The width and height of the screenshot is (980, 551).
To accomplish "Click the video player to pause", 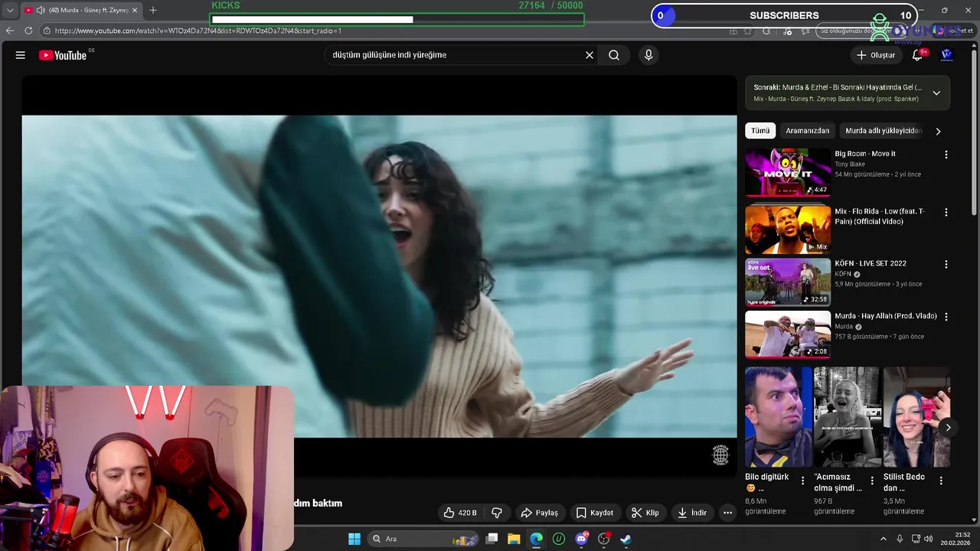I will (379, 276).
